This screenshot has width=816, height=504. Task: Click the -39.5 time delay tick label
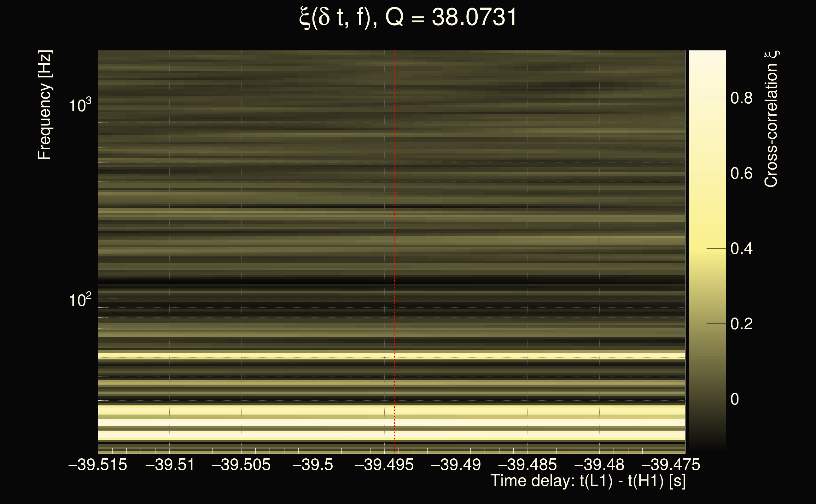tap(312, 465)
